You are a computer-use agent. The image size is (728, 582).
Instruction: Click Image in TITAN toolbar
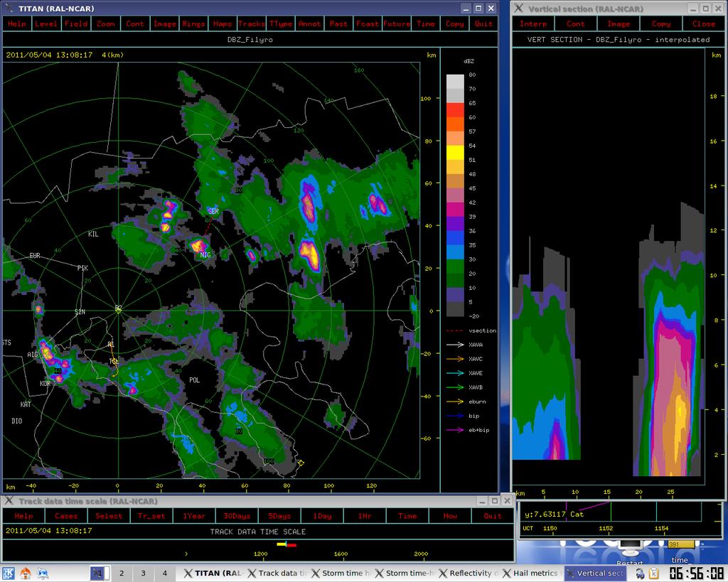[165, 23]
